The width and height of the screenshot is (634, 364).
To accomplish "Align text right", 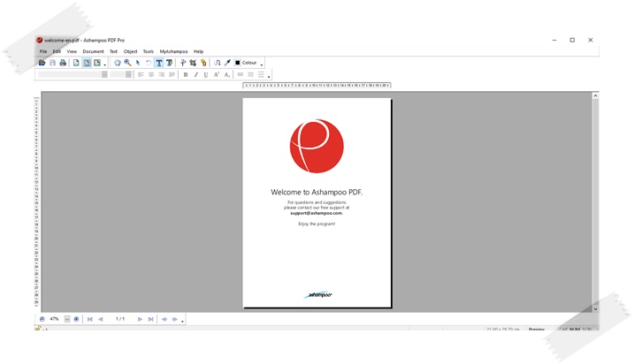I will tap(161, 74).
